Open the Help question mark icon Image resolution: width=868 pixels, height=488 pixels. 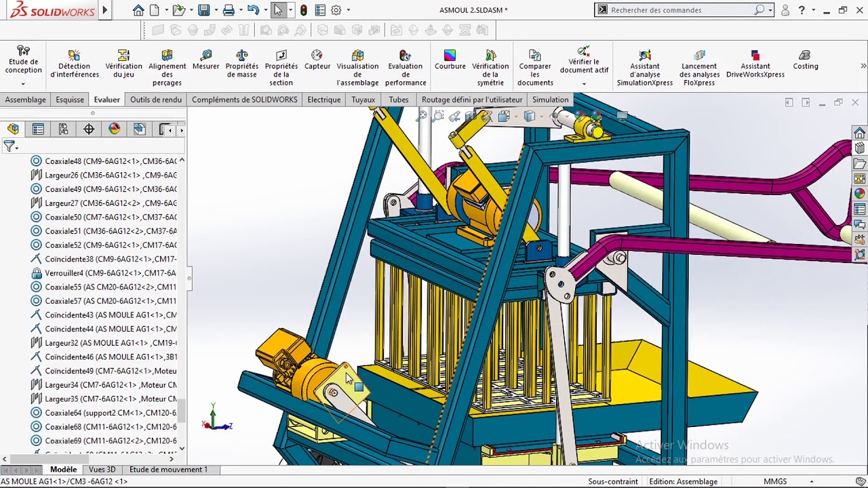802,10
